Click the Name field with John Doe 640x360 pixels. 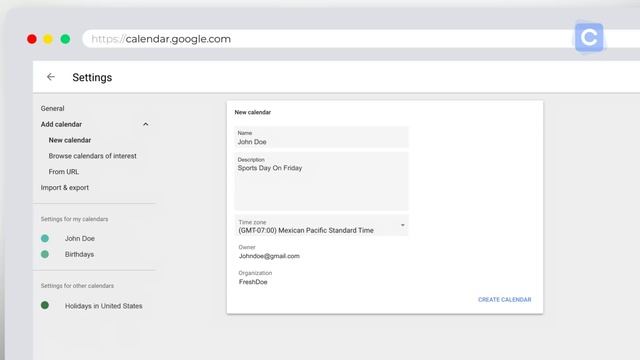click(322, 138)
